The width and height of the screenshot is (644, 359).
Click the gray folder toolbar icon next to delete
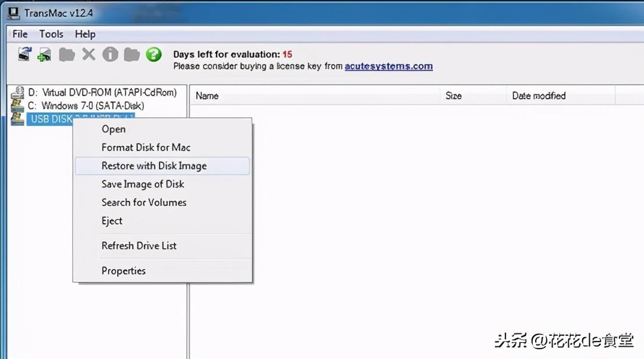66,55
